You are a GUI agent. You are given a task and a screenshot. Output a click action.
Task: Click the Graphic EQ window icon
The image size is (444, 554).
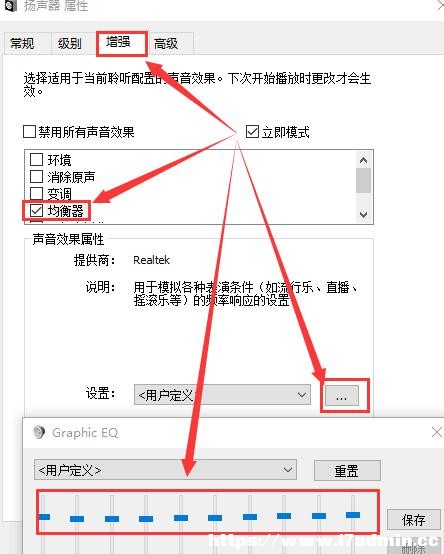click(x=39, y=432)
